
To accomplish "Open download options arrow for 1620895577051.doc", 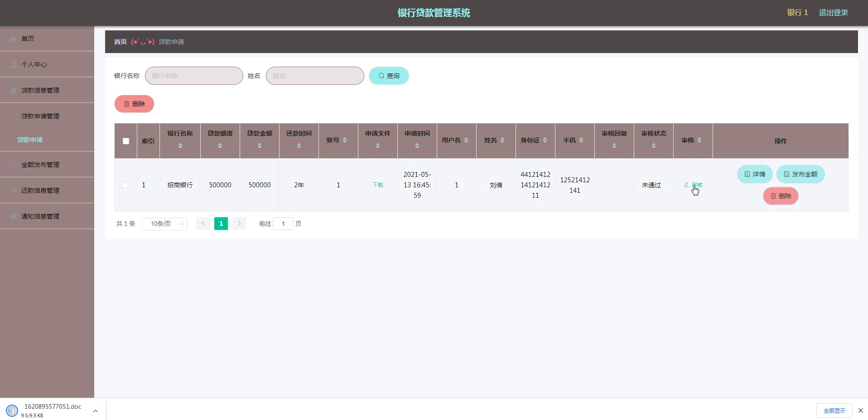I will point(95,411).
